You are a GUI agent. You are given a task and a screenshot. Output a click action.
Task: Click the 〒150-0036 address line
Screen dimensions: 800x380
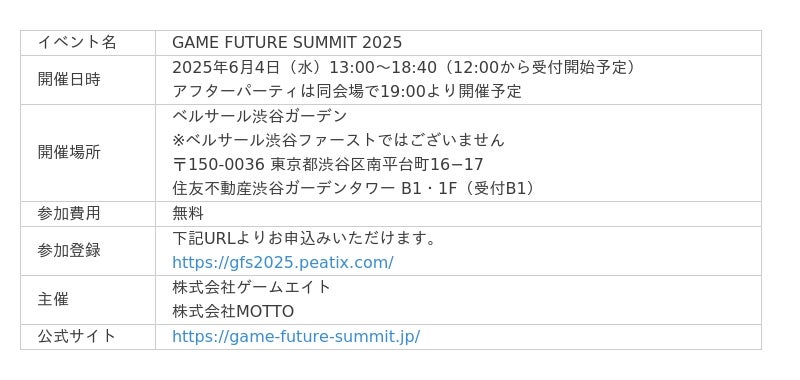tap(328, 164)
